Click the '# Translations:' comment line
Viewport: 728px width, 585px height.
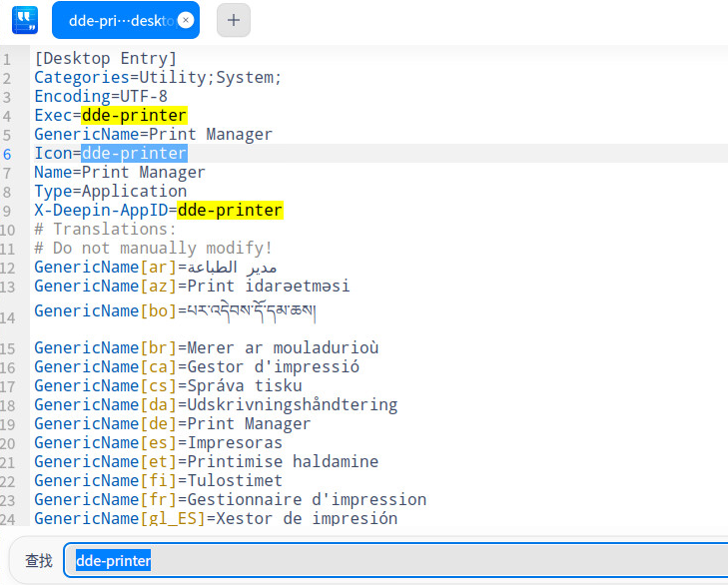click(x=106, y=230)
